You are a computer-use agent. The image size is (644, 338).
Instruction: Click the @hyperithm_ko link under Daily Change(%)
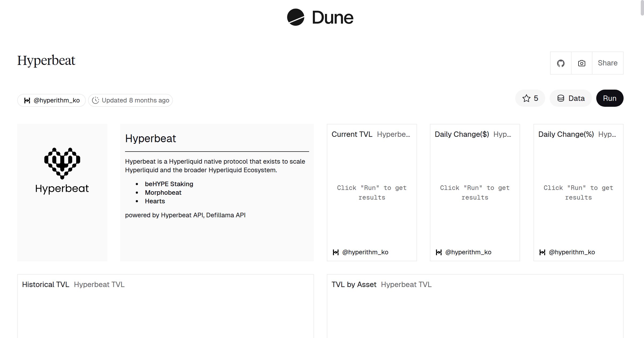click(x=572, y=252)
